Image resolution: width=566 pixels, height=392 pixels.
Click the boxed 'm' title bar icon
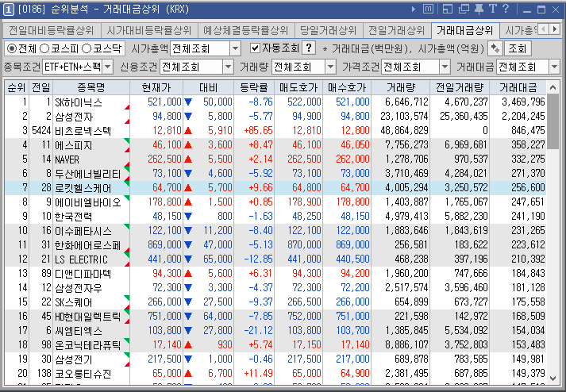(428, 9)
